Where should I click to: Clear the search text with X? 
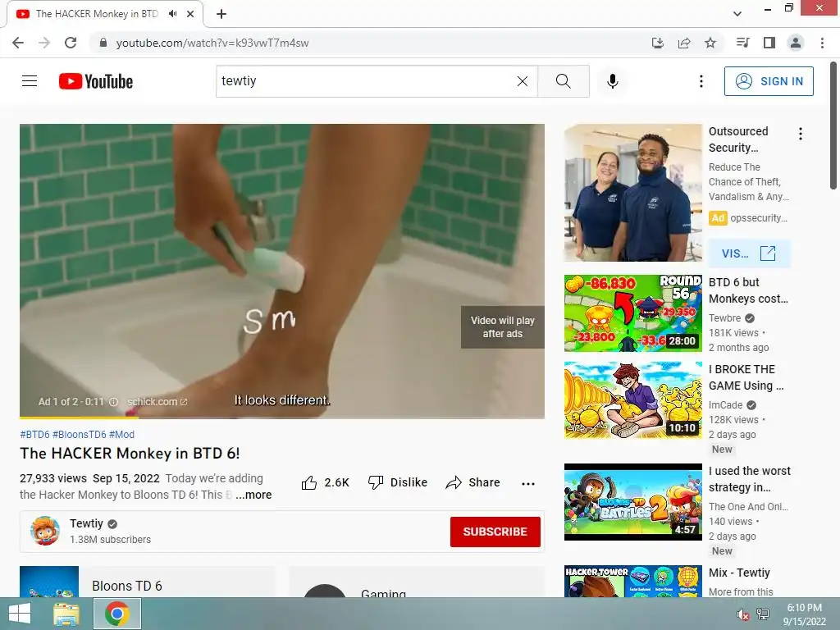pyautogui.click(x=523, y=81)
